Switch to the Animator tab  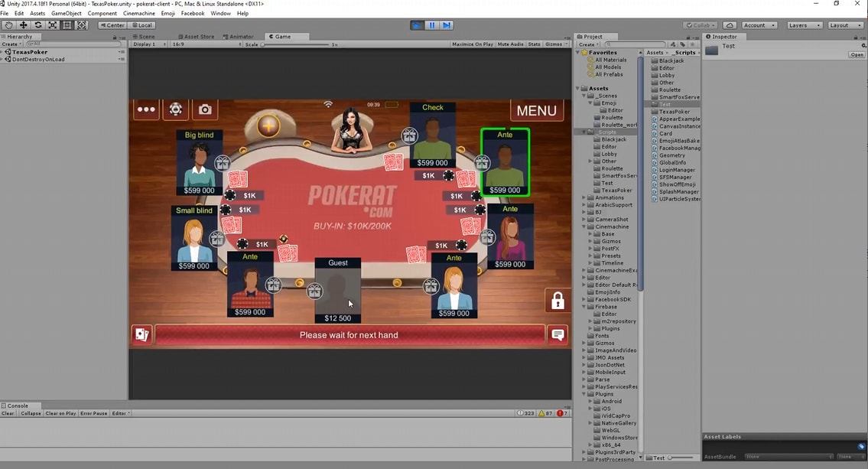coord(238,37)
